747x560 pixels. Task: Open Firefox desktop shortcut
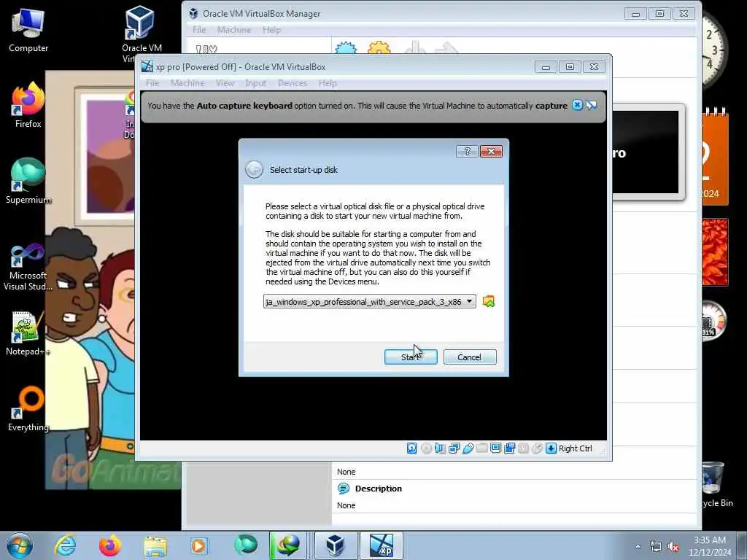point(28,106)
